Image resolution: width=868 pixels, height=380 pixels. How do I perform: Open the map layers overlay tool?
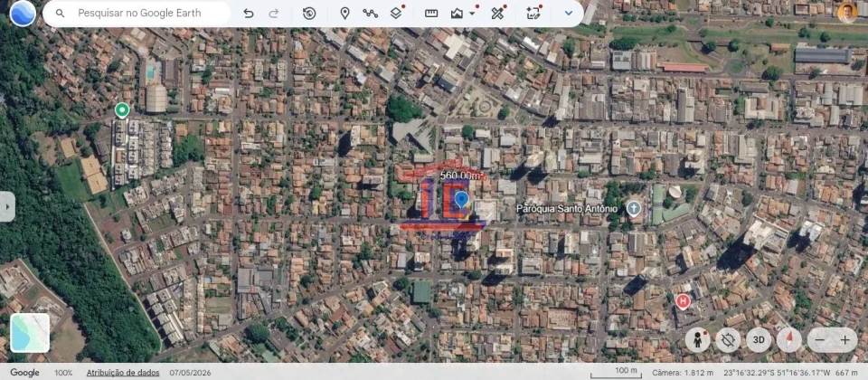coord(396,14)
